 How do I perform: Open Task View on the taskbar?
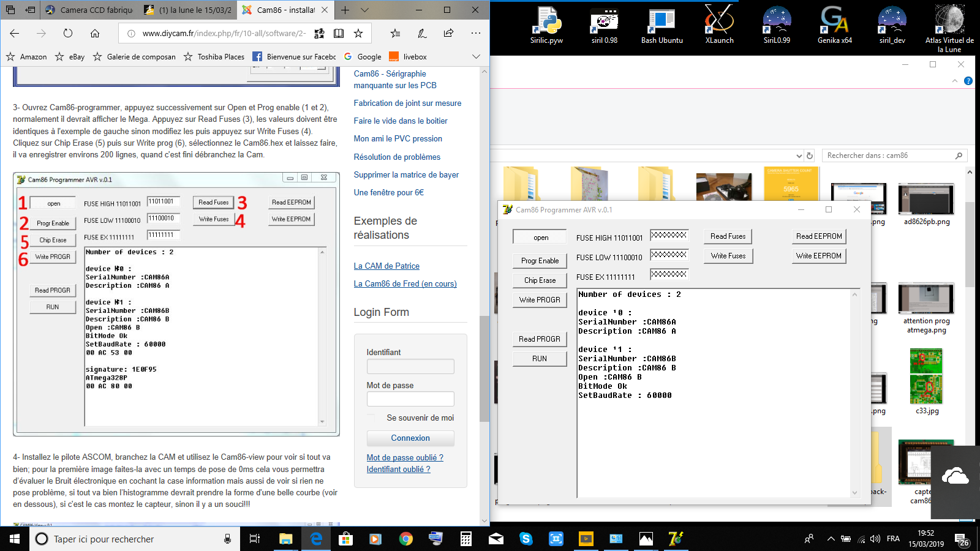[255, 539]
